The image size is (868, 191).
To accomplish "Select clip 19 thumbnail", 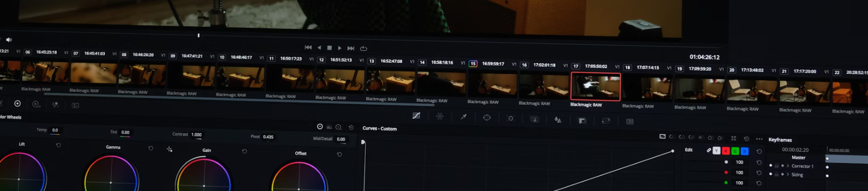I will click(x=700, y=90).
